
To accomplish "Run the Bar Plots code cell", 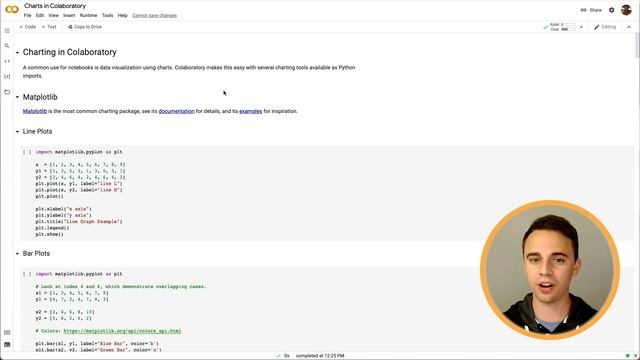I will (x=27, y=274).
